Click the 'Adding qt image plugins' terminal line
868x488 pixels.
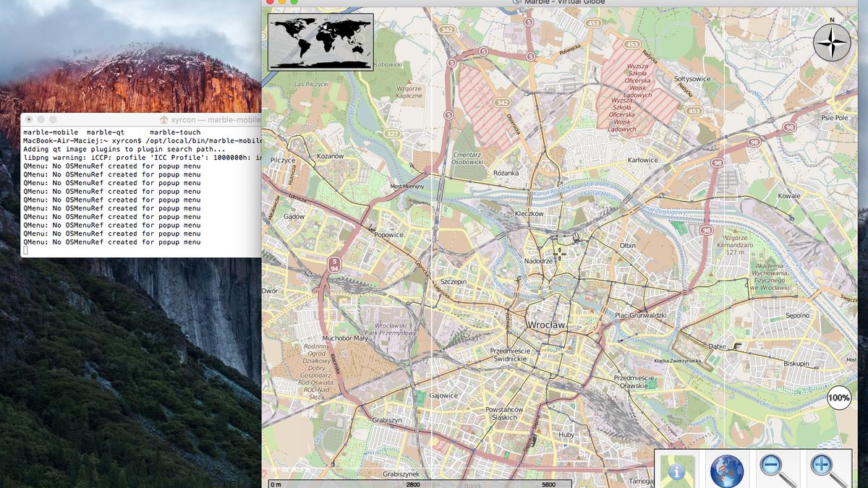tap(124, 150)
